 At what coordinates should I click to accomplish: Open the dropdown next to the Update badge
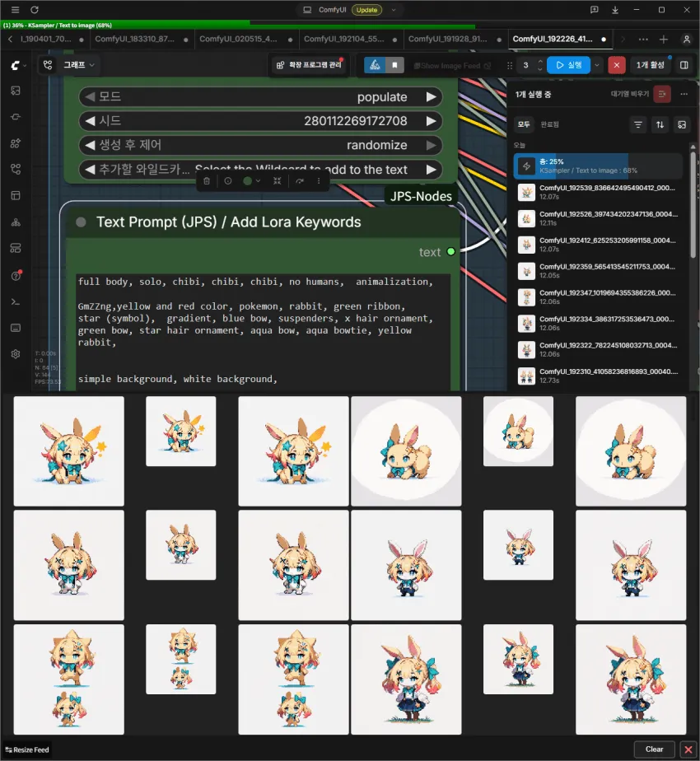(x=394, y=10)
